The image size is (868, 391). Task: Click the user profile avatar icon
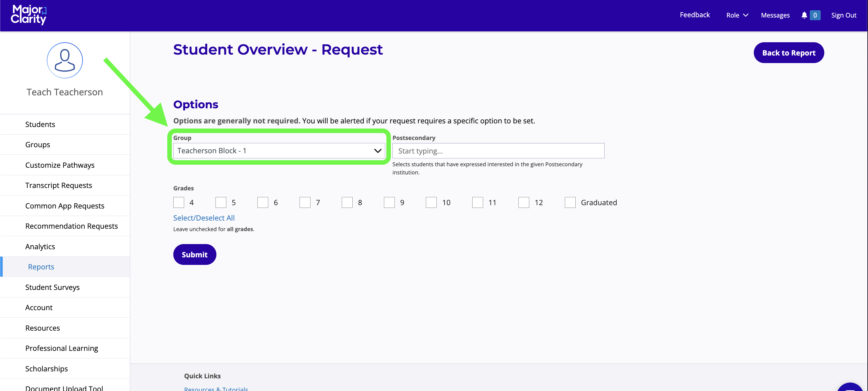pos(65,60)
